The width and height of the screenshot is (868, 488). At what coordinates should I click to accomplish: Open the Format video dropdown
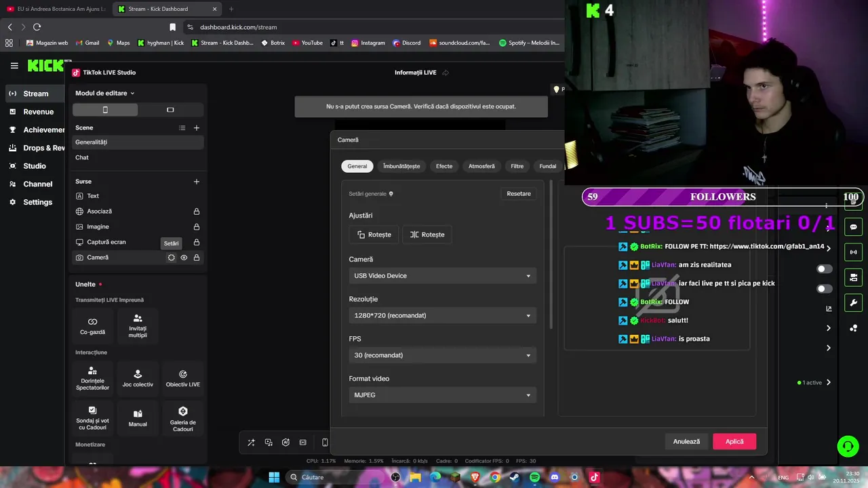point(443,395)
